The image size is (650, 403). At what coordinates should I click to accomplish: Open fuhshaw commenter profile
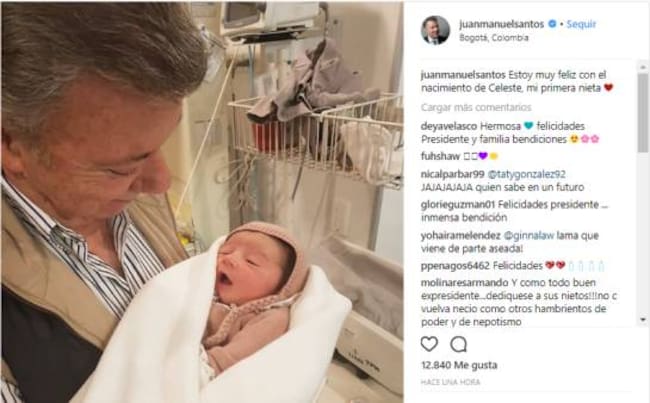(x=440, y=156)
